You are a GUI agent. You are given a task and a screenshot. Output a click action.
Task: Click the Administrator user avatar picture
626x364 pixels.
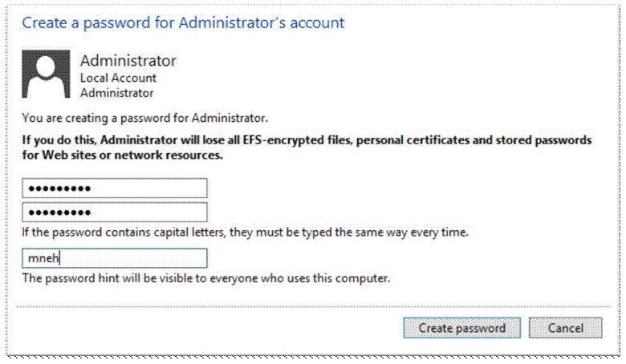[x=46, y=74]
